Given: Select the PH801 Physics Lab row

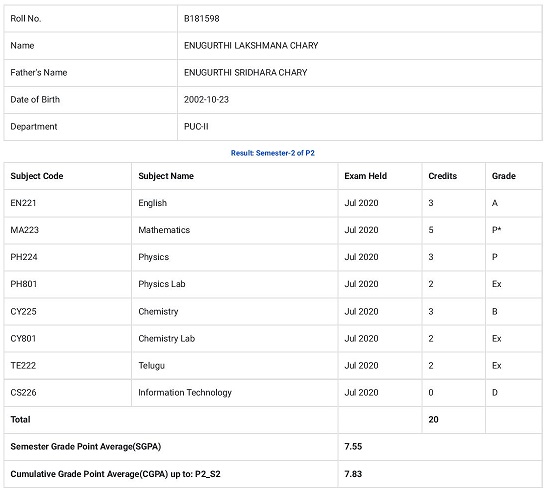Looking at the screenshot, I should [x=273, y=284].
